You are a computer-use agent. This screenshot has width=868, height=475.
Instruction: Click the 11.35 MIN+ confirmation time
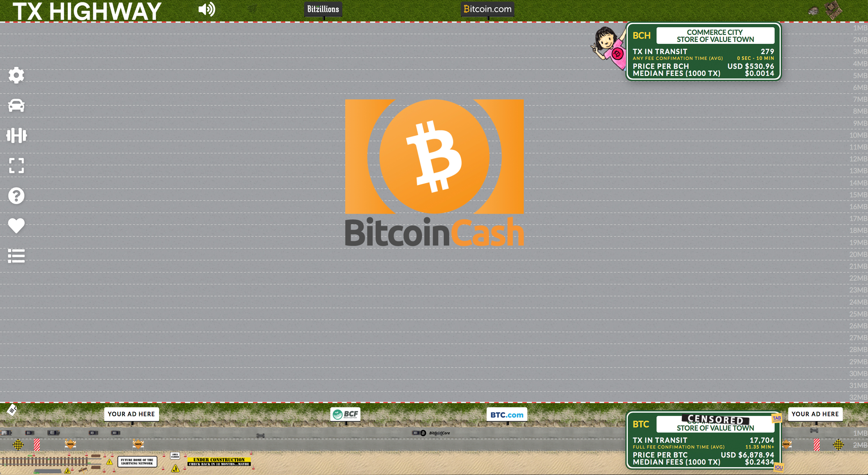tap(759, 447)
